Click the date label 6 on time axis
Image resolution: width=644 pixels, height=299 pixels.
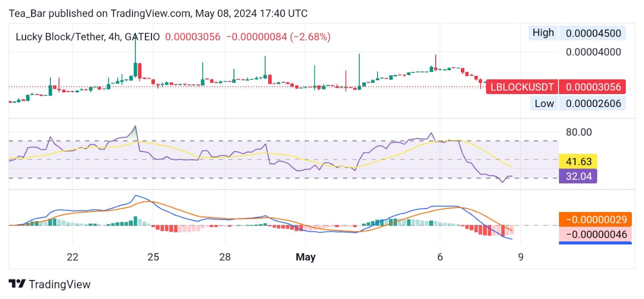(x=440, y=257)
